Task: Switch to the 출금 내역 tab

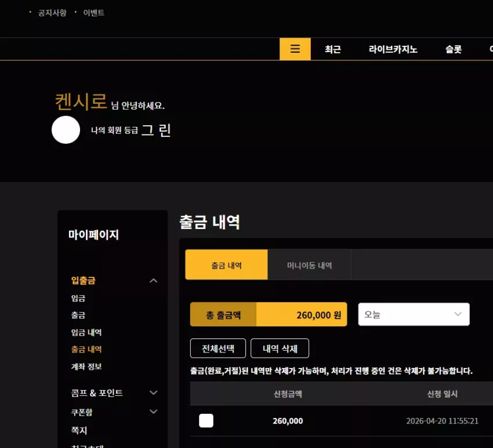Action: (x=226, y=264)
